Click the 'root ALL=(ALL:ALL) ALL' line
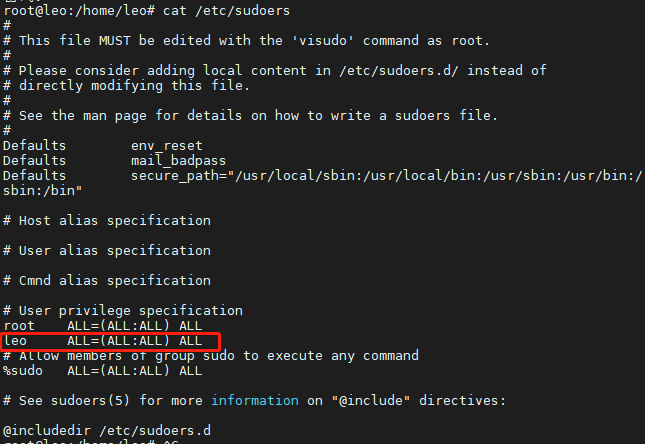Viewport: 645px width, 444px height. tap(102, 325)
